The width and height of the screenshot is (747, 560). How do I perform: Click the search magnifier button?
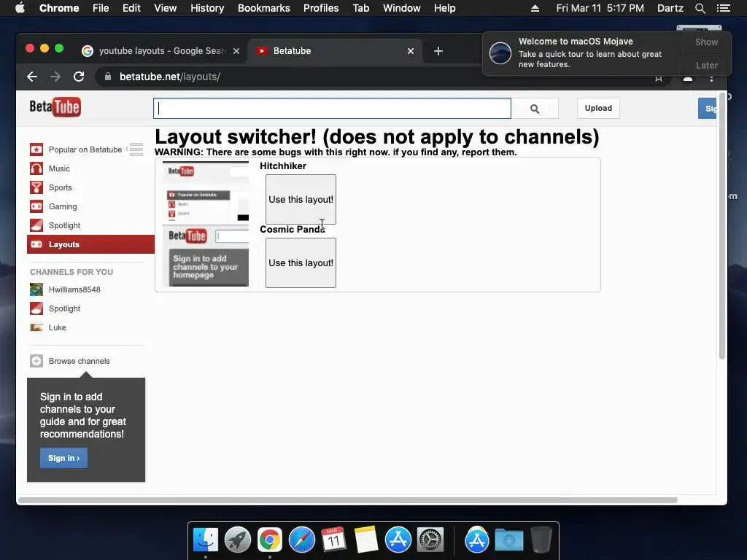coord(535,109)
